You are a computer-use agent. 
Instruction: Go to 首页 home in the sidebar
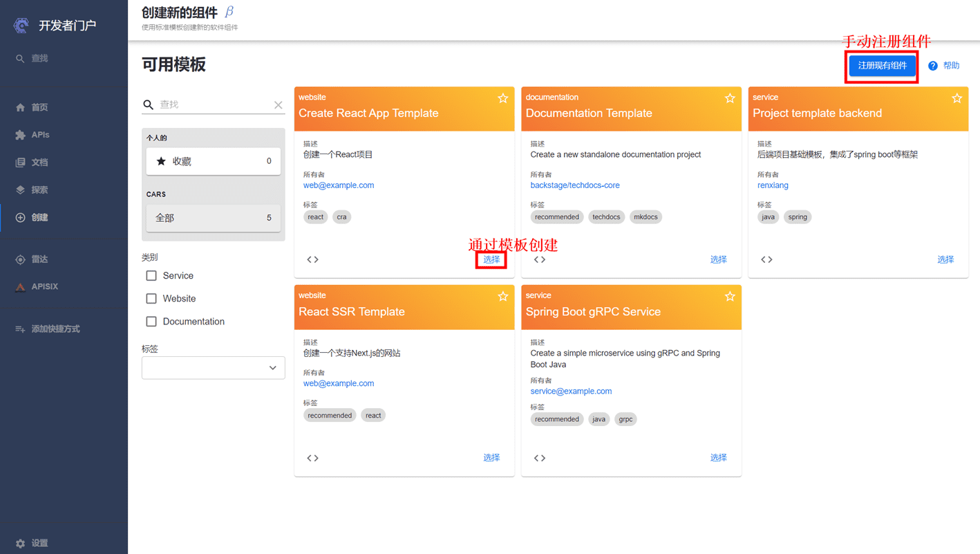(x=64, y=107)
